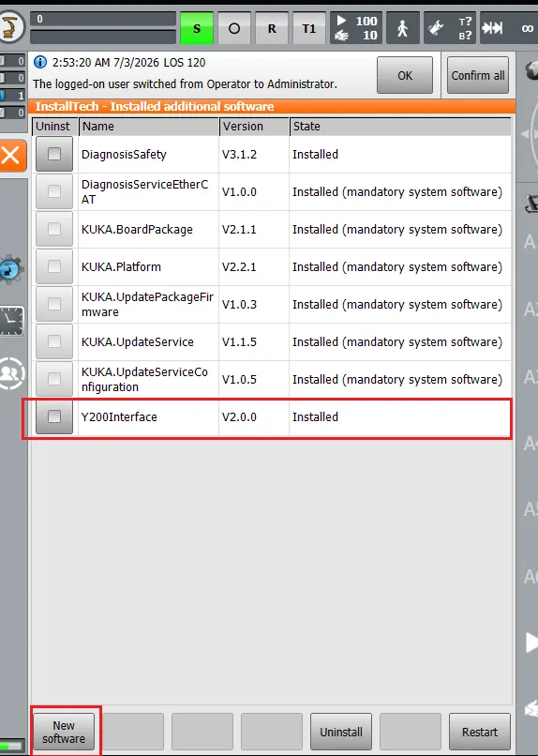Screen dimensions: 538x756
Task: Open the KUKA robot main menu icon
Action: 10,27
